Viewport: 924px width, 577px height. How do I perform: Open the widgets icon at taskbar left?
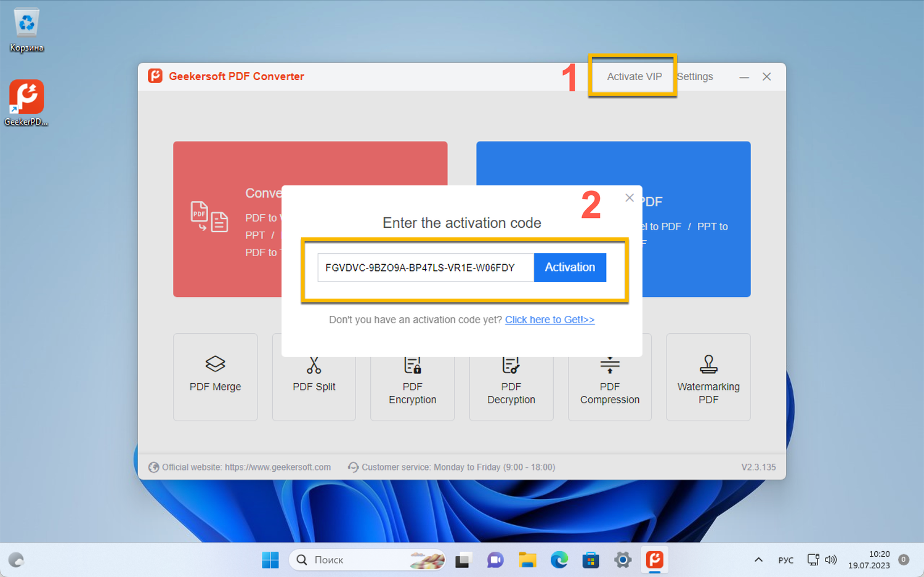(16, 560)
